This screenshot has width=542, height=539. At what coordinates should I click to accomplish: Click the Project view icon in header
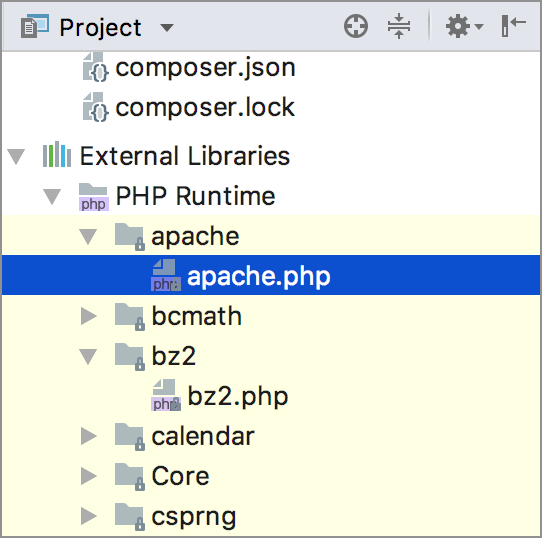click(x=35, y=26)
